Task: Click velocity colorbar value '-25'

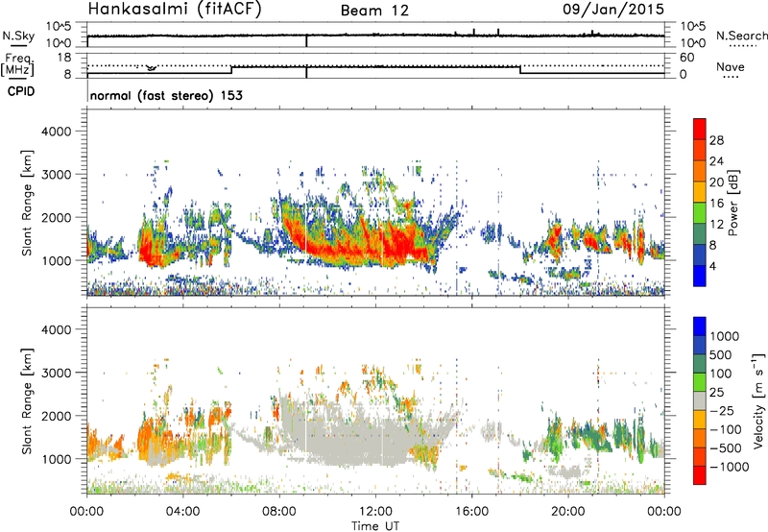Action: 721,410
